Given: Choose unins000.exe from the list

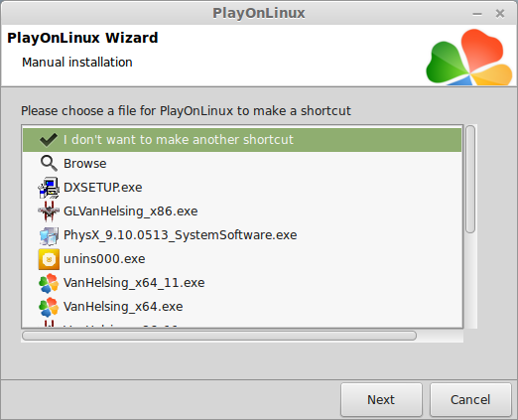Looking at the screenshot, I should [104, 259].
